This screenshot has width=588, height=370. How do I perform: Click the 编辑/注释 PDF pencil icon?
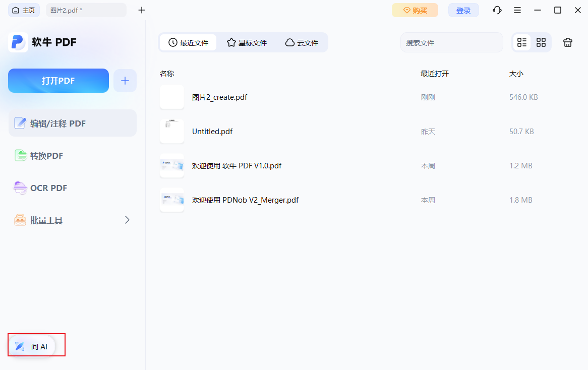click(20, 123)
